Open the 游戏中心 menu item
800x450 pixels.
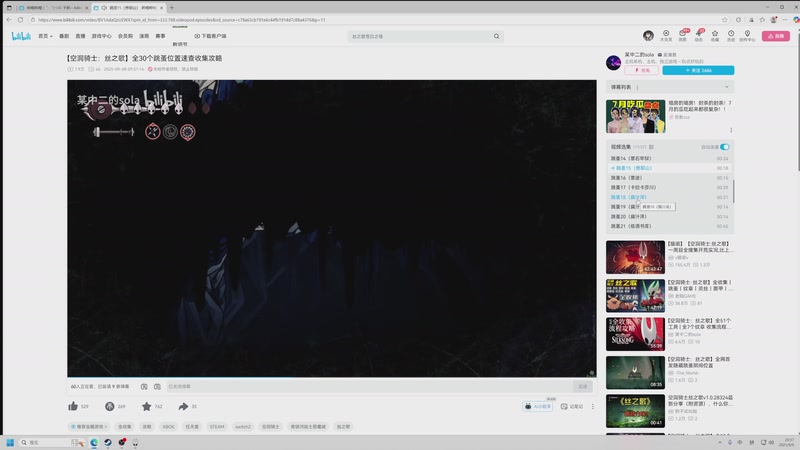(x=101, y=36)
